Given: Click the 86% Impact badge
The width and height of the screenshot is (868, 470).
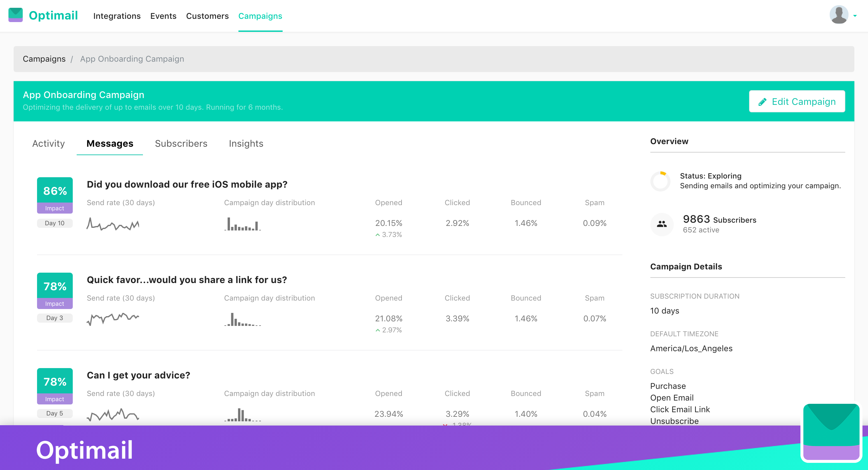Looking at the screenshot, I should pyautogui.click(x=55, y=195).
